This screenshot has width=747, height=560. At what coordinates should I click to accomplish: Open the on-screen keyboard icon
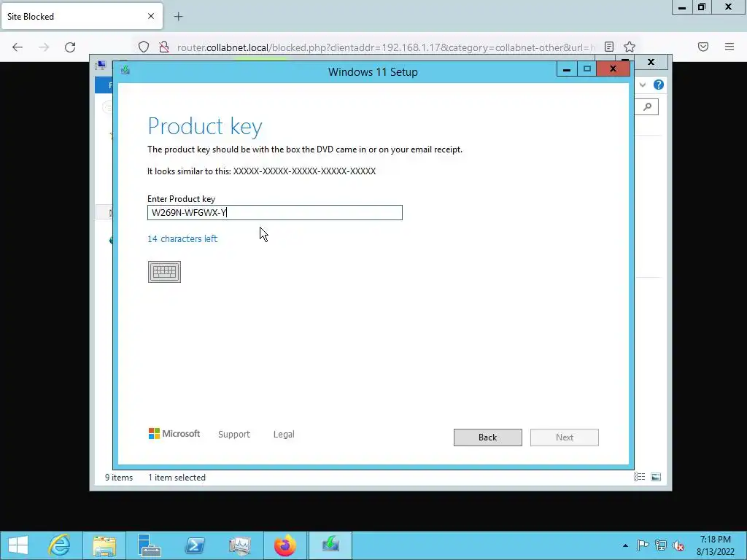(164, 272)
